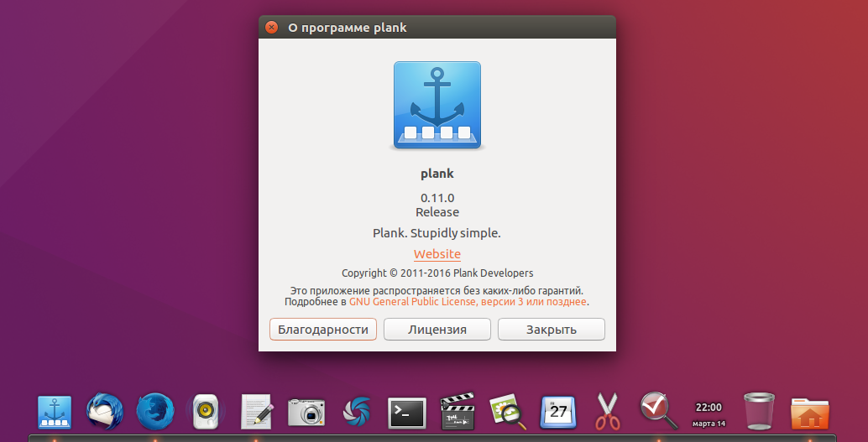Click the large Plank logo in dialog
Viewport: 868px width, 442px height.
pyautogui.click(x=437, y=105)
